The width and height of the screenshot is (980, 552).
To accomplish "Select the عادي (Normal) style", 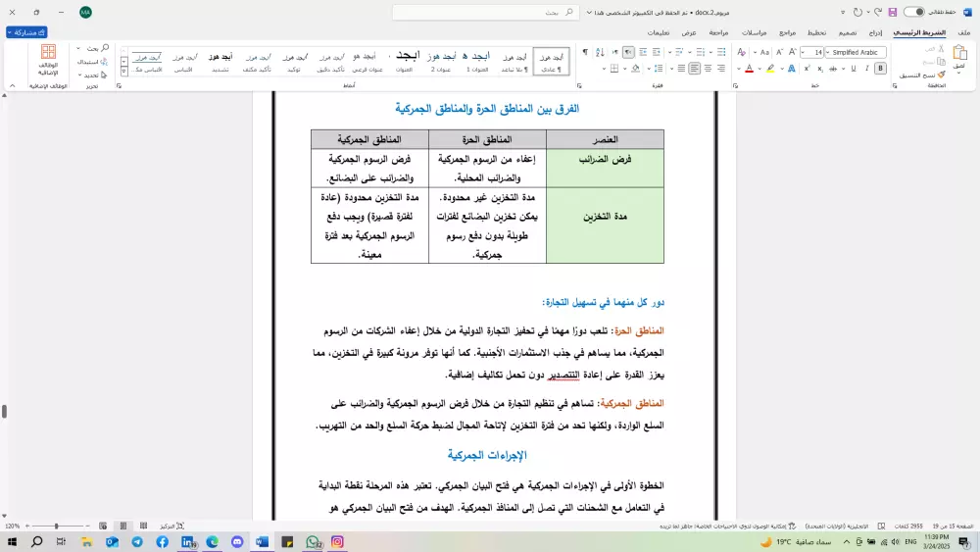I will 551,61.
